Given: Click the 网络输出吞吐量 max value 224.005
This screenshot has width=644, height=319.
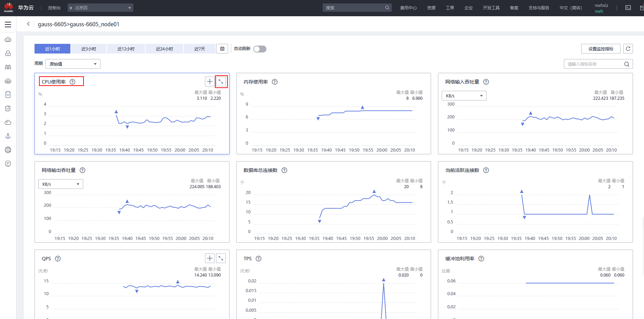Looking at the screenshot, I should (x=197, y=187).
